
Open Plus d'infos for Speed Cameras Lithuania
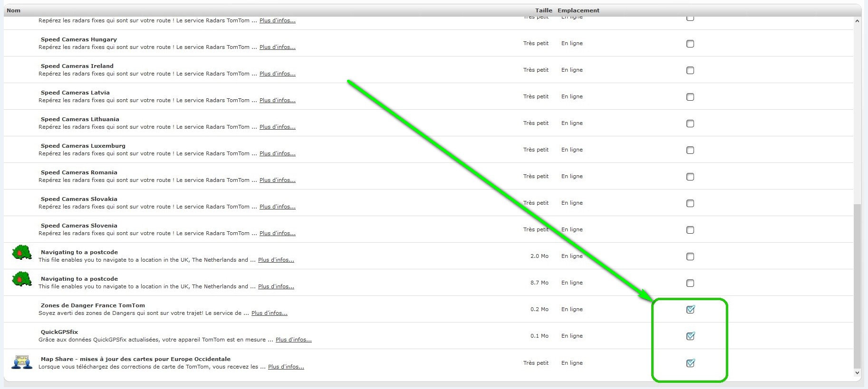(x=278, y=127)
